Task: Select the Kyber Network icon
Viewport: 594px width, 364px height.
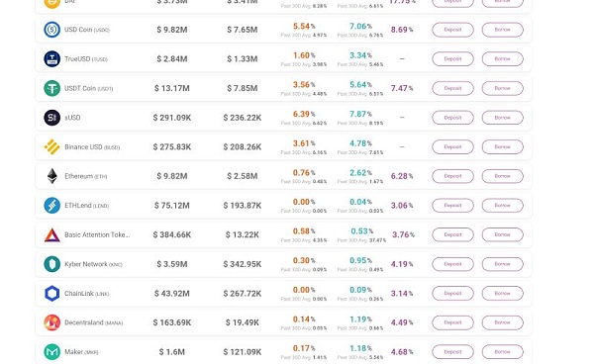Action: click(x=51, y=264)
